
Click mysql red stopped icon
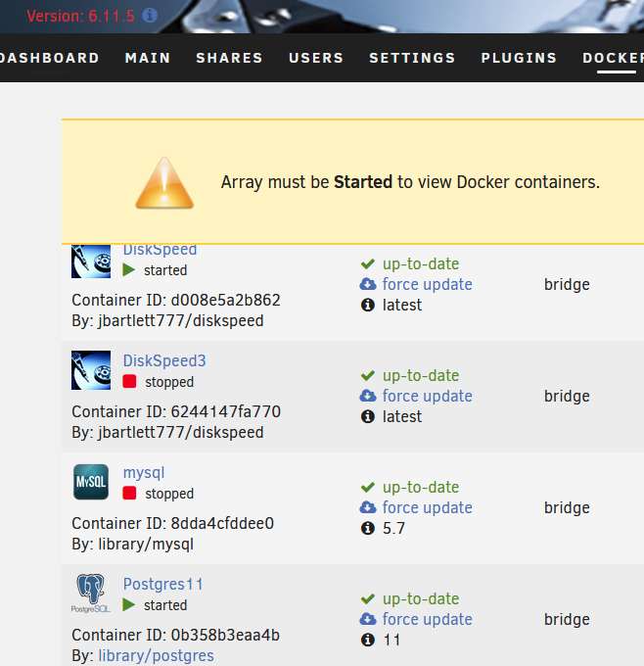point(129,493)
